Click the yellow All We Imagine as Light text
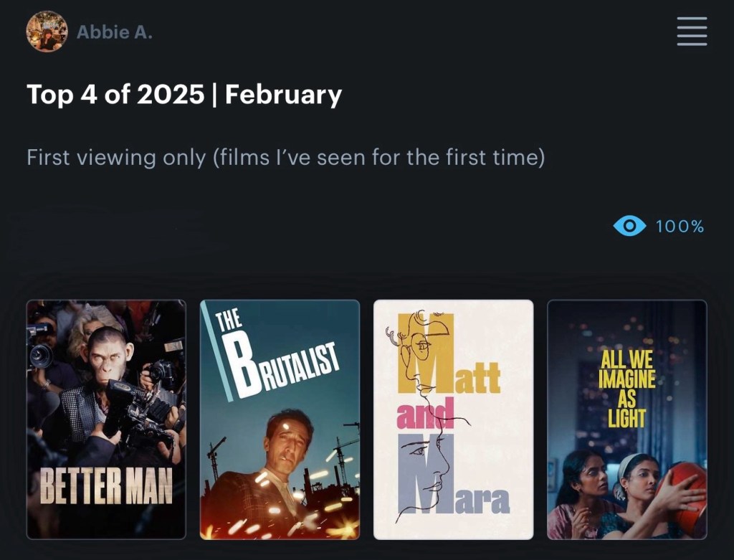The image size is (734, 560). point(626,389)
